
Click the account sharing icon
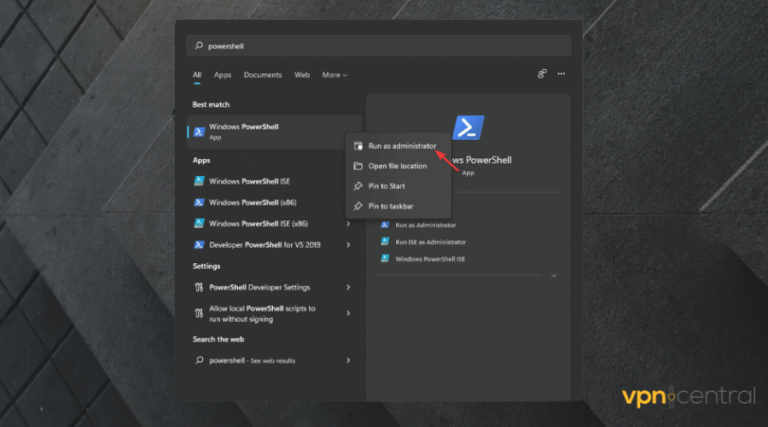click(x=542, y=74)
